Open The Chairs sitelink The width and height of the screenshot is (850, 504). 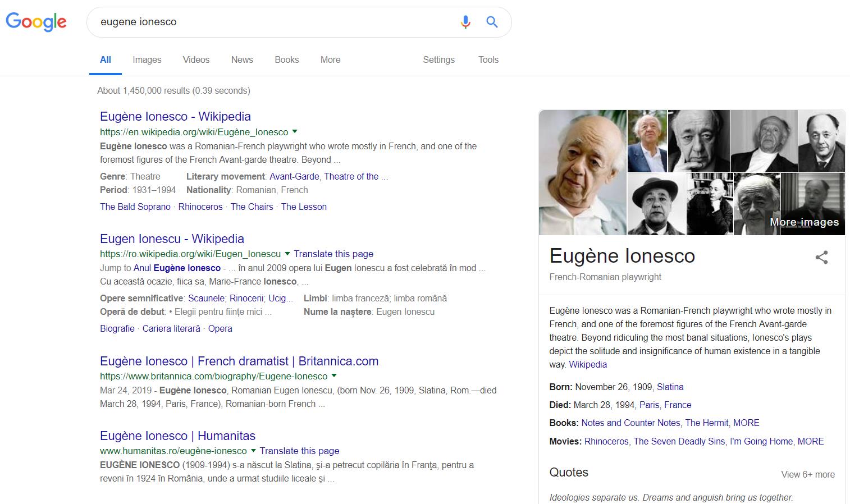click(x=252, y=207)
